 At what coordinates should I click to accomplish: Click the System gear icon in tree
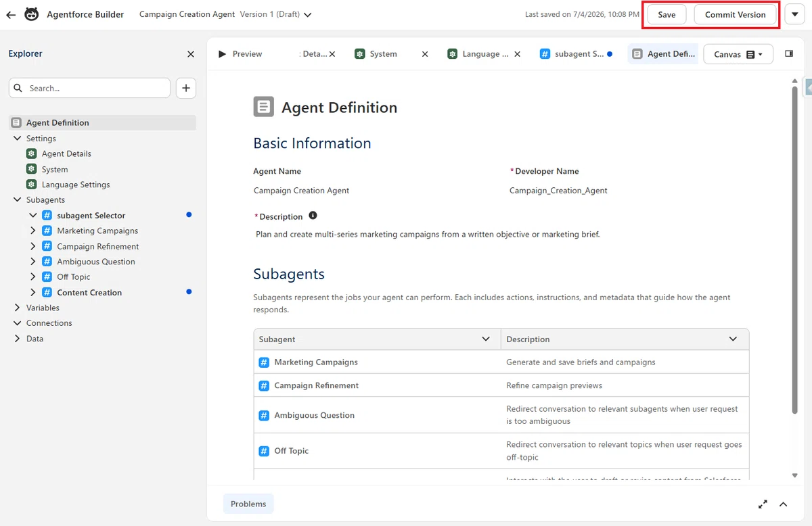(x=31, y=169)
